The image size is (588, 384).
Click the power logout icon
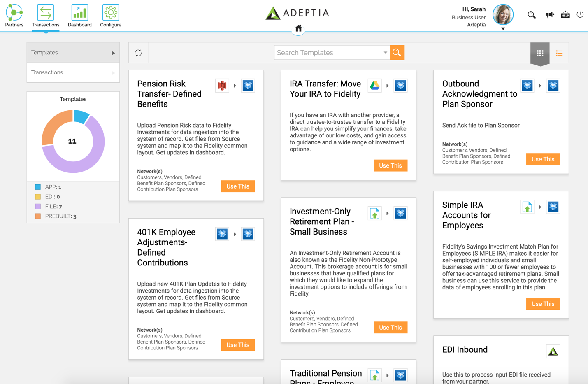(x=580, y=14)
